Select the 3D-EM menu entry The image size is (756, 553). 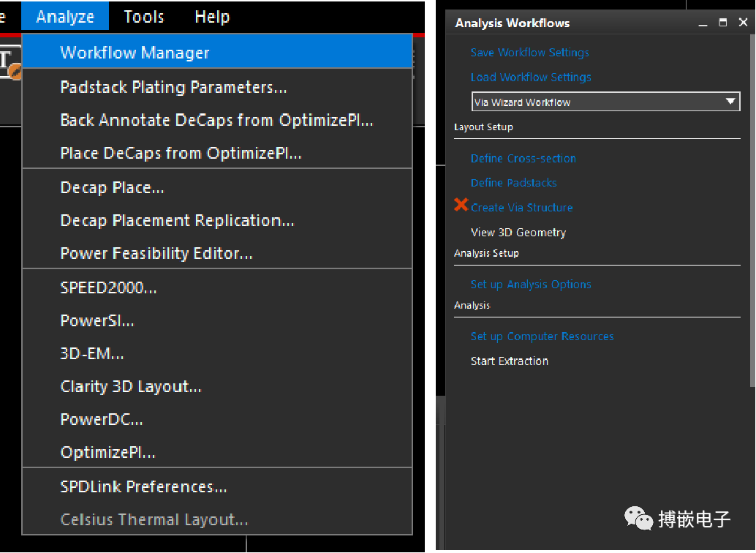[x=217, y=353]
